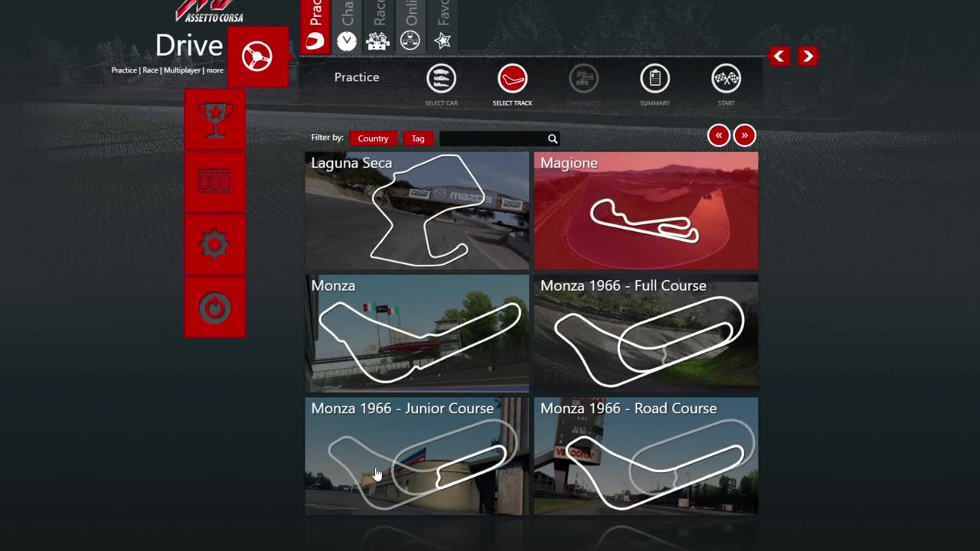Click the 'Filter by:' label

tap(327, 138)
